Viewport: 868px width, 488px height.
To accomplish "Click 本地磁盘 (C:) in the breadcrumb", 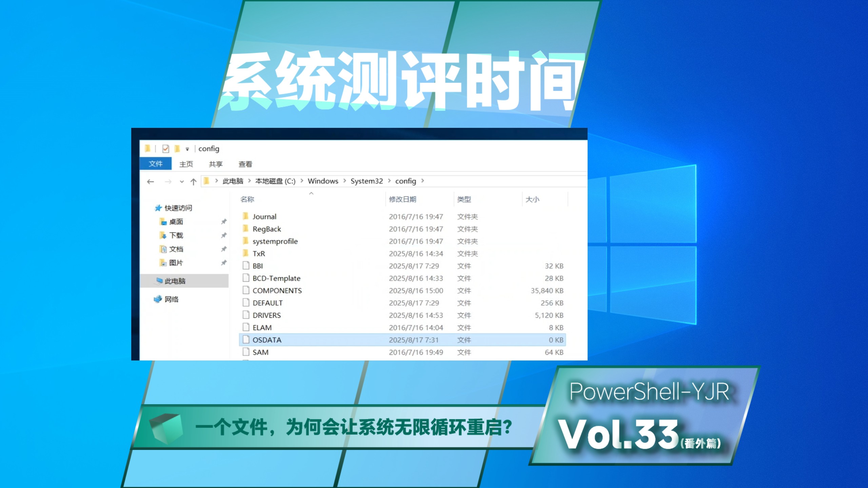I will coord(275,181).
